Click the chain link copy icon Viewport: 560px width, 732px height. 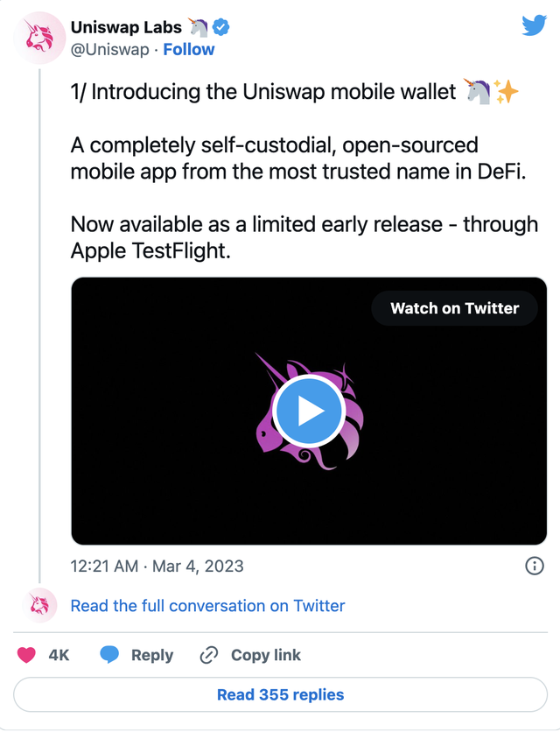tap(209, 655)
